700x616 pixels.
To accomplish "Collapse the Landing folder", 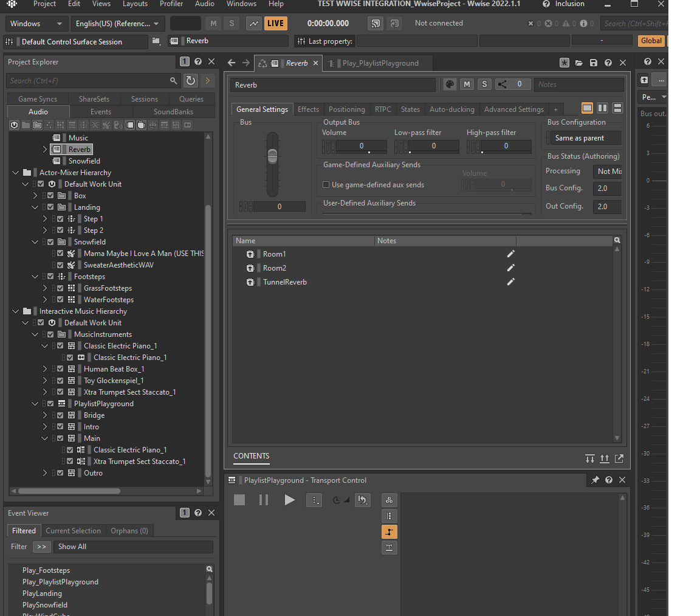I will coord(35,207).
